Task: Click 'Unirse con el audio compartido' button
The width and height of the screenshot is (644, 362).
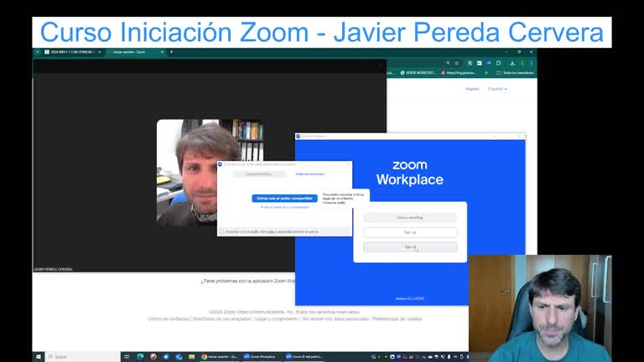Action: pyautogui.click(x=284, y=199)
